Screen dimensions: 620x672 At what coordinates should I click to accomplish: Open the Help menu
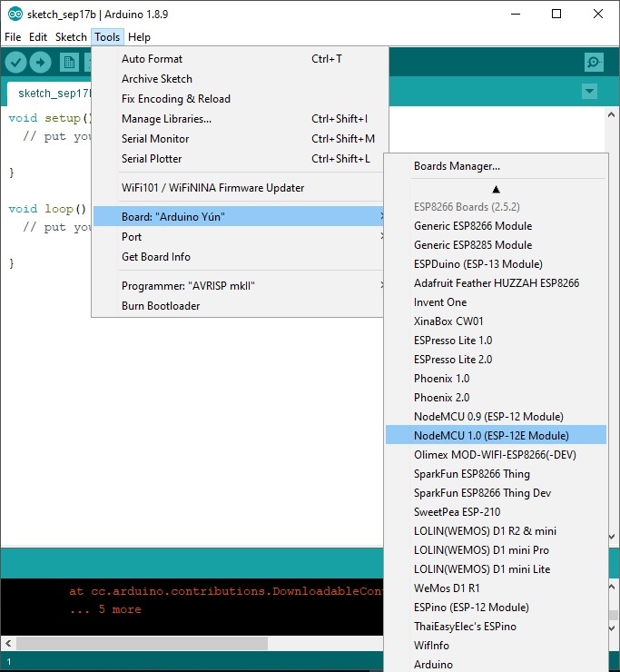click(x=139, y=37)
